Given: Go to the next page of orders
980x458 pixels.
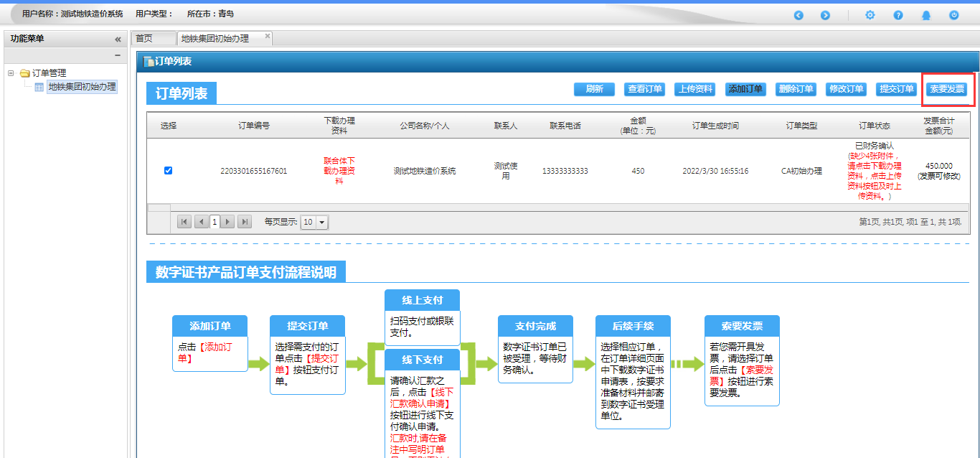Looking at the screenshot, I should [228, 223].
